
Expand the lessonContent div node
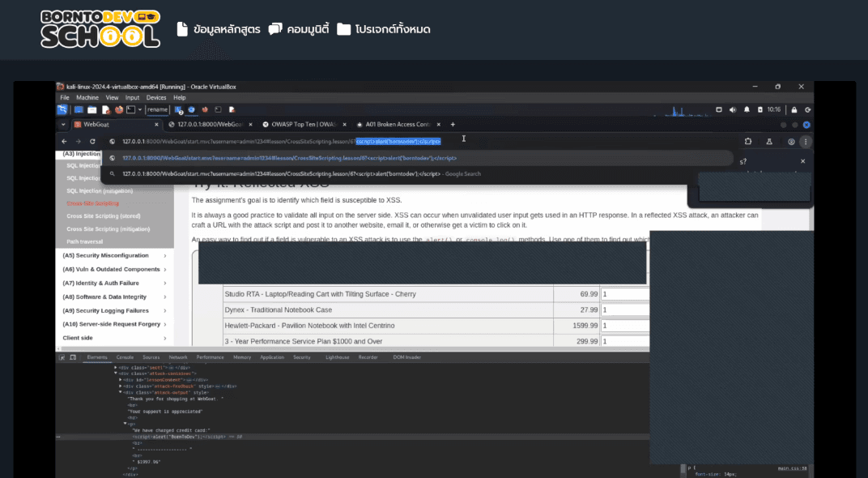point(120,379)
